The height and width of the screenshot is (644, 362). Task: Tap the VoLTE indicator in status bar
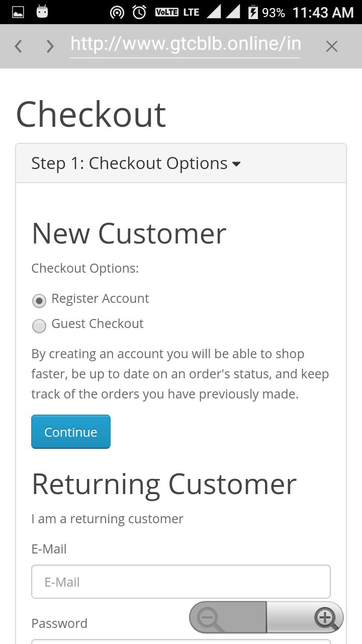166,12
